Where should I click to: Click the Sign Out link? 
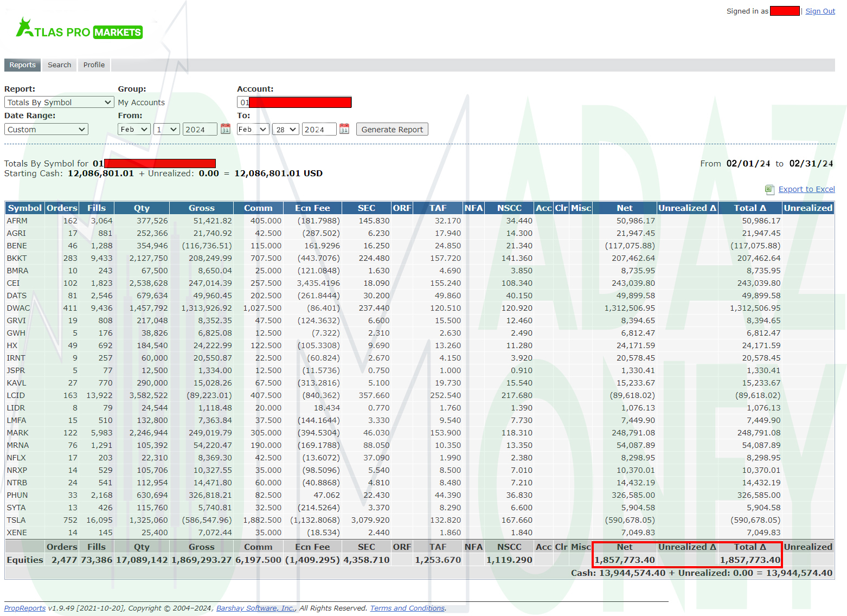[x=820, y=11]
